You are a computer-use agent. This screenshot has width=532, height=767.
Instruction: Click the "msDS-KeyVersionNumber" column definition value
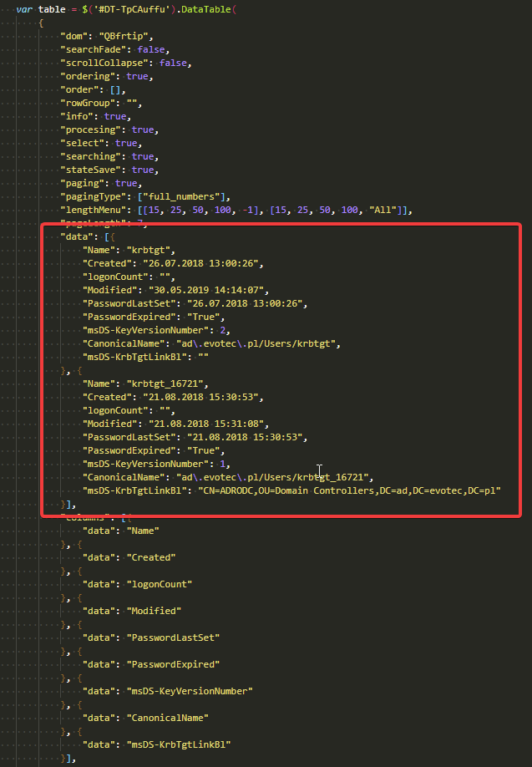click(190, 691)
